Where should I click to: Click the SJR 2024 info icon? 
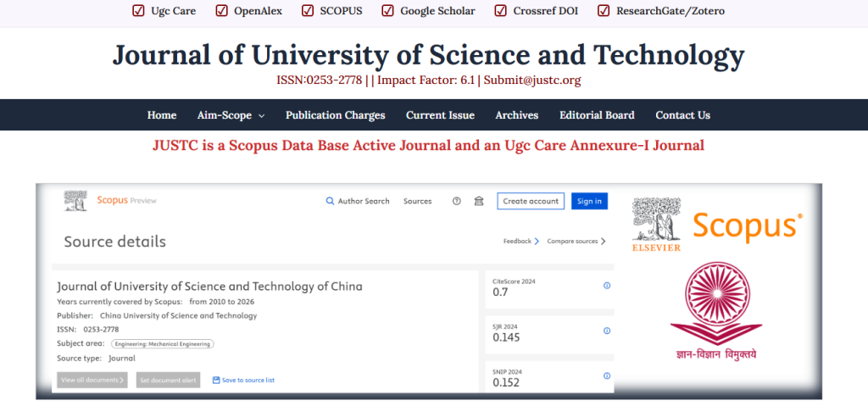click(x=607, y=331)
